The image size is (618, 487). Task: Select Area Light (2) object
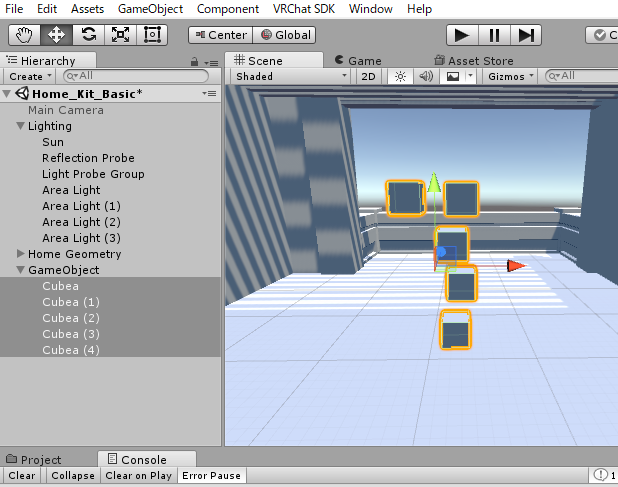[x=110, y=222]
